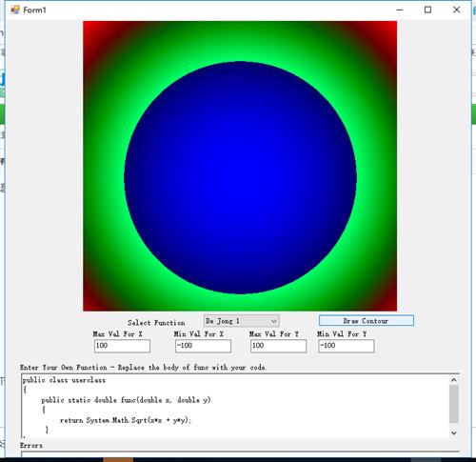Click the Select Function label
Image resolution: width=476 pixels, height=462 pixels.
(156, 323)
